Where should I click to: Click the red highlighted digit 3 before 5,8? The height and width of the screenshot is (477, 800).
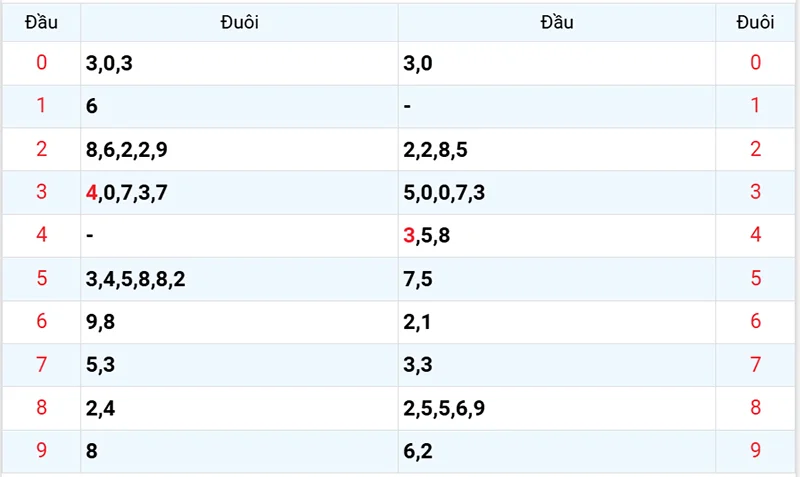click(x=408, y=236)
